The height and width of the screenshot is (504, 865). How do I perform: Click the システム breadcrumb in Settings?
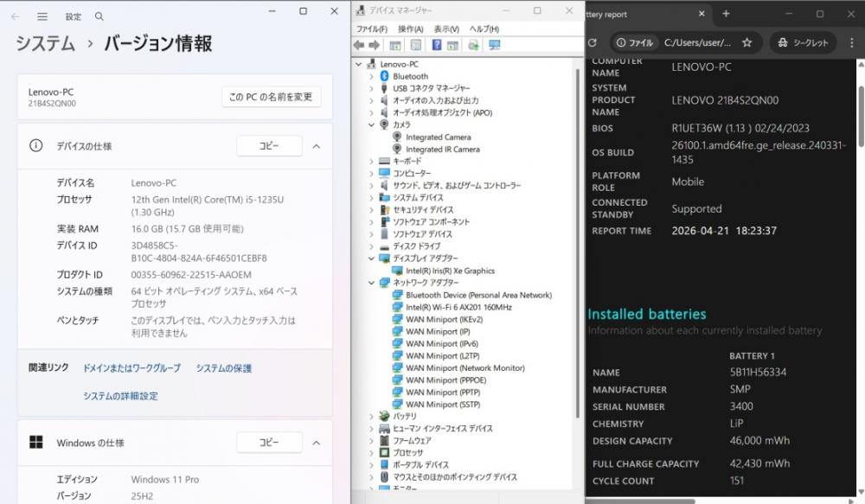click(x=45, y=43)
